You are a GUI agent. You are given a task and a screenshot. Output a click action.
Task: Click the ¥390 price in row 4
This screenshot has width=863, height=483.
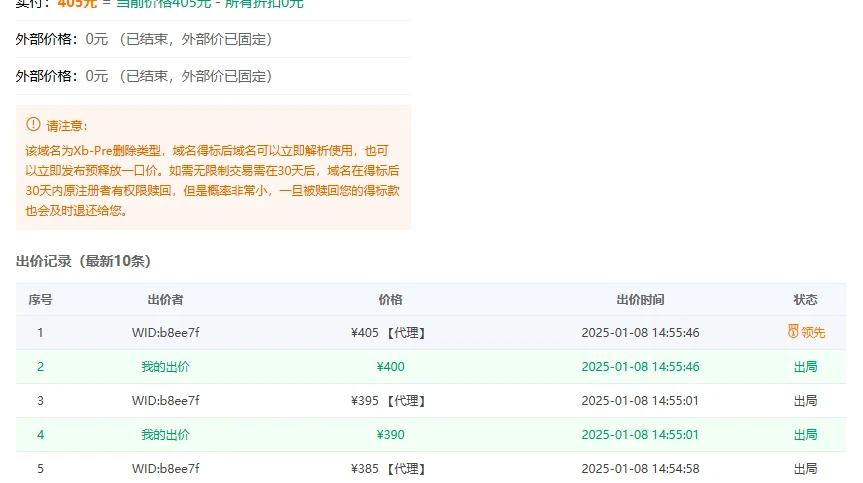point(390,434)
